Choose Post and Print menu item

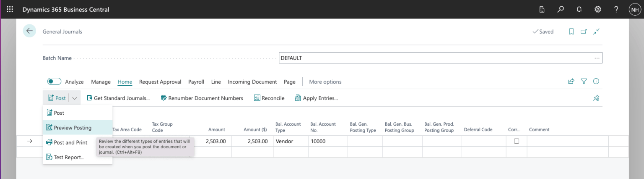point(70,142)
